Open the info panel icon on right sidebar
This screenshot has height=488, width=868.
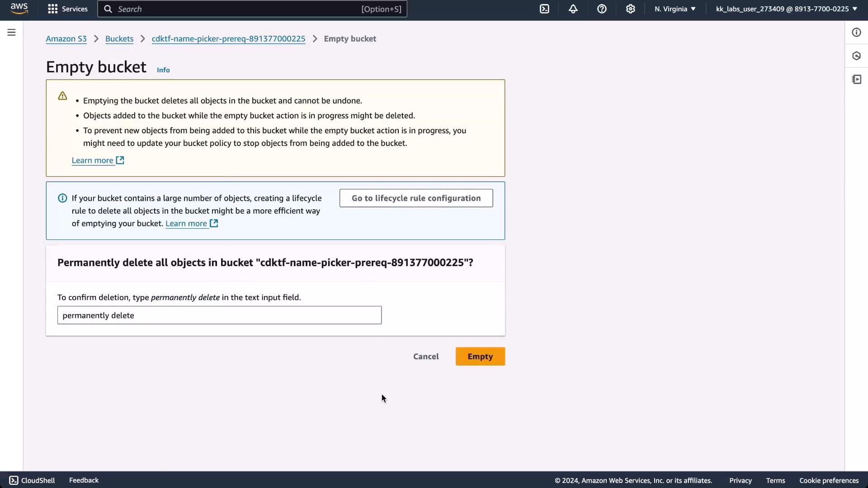[856, 33]
